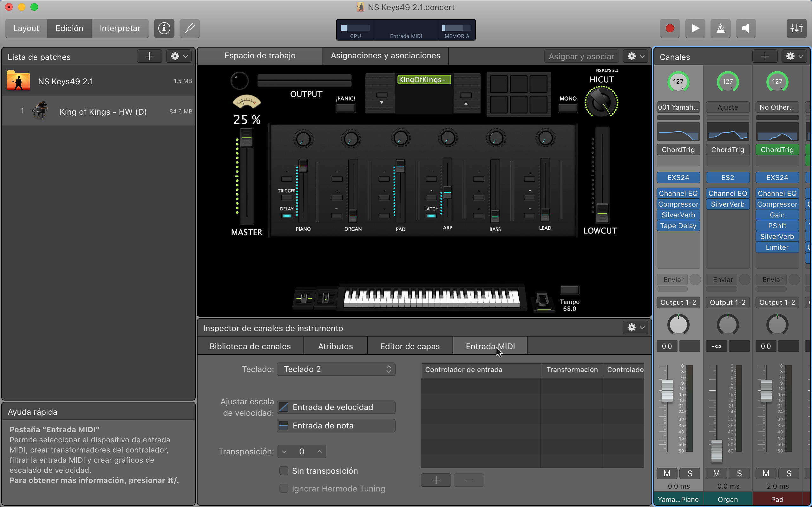Mute the Yamaha Piano channel
The height and width of the screenshot is (507, 812).
(x=667, y=473)
